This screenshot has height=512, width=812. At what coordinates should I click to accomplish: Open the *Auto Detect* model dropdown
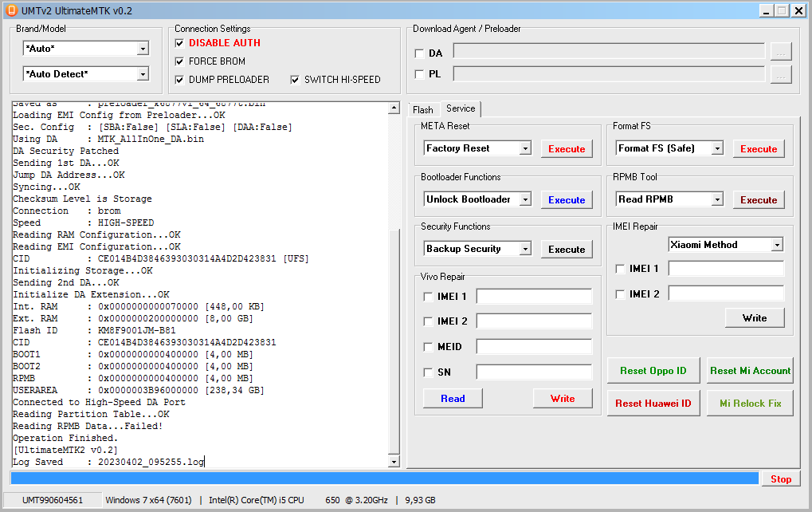pyautogui.click(x=143, y=74)
